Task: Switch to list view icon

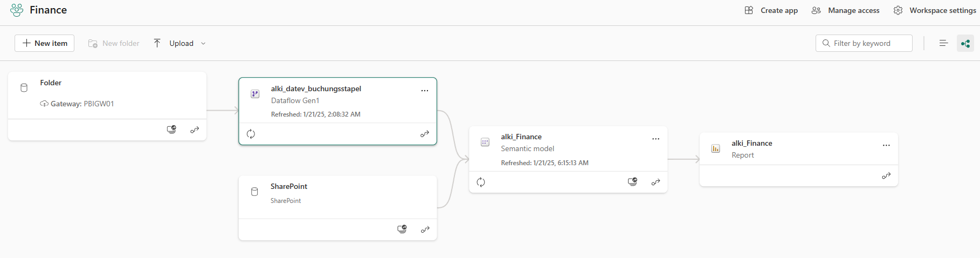Action: tap(943, 43)
